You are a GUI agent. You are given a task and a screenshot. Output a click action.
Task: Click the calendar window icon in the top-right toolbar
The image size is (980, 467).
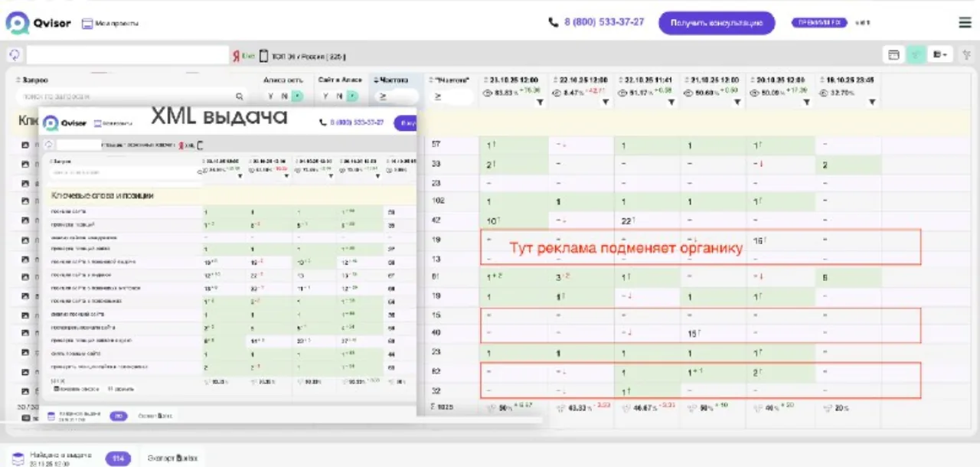coord(893,55)
